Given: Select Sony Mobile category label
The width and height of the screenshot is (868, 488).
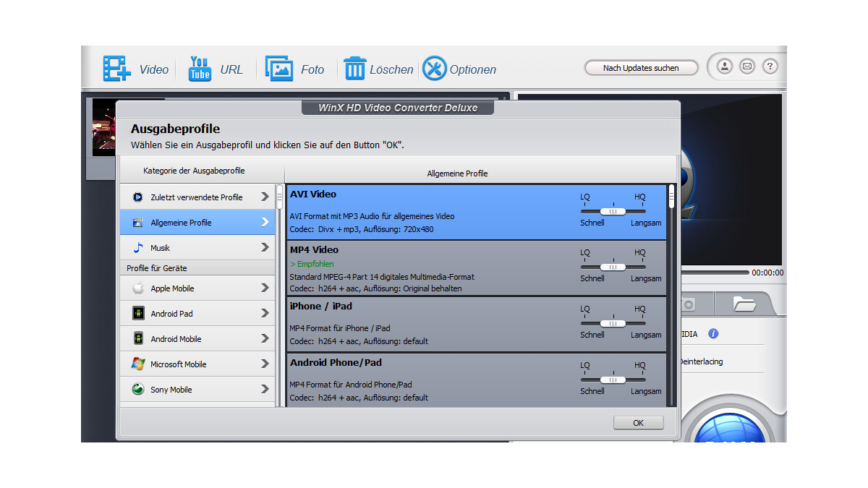Looking at the screenshot, I should (171, 390).
